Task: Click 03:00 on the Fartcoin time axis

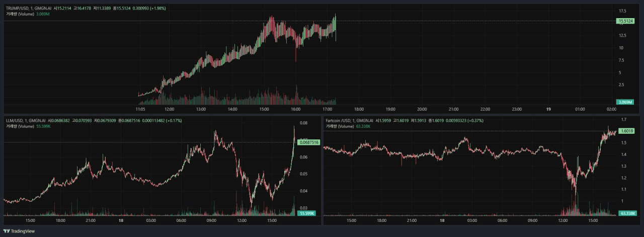Action: pos(472,220)
